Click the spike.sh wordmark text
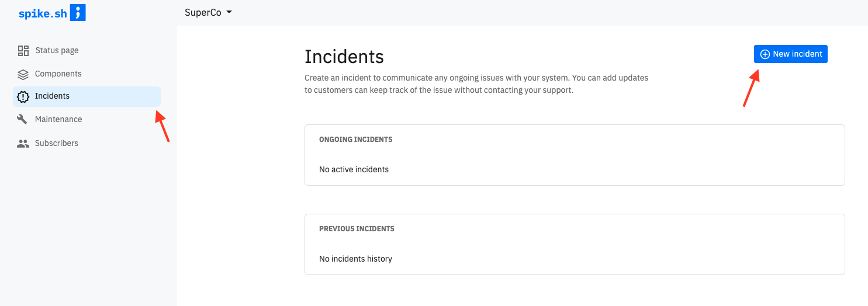 (42, 13)
